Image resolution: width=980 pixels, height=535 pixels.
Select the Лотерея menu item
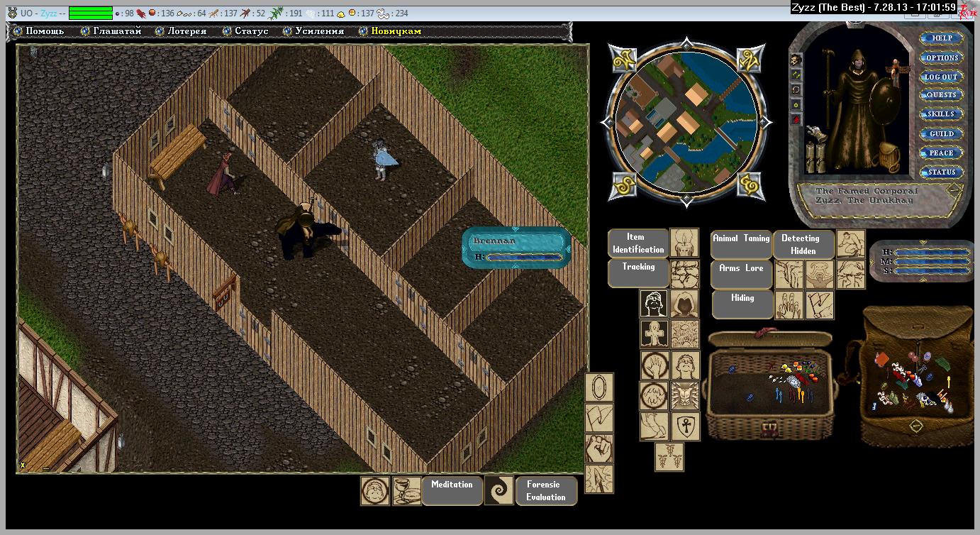click(x=187, y=31)
